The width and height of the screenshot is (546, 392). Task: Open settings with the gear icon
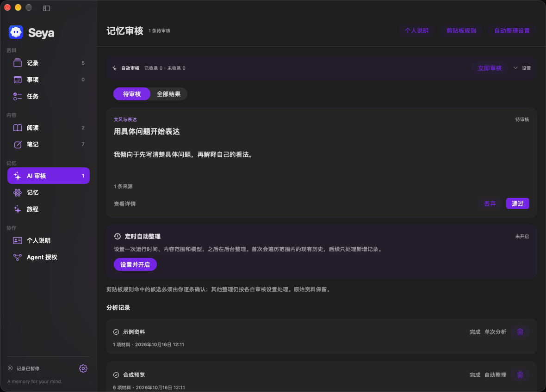click(83, 368)
